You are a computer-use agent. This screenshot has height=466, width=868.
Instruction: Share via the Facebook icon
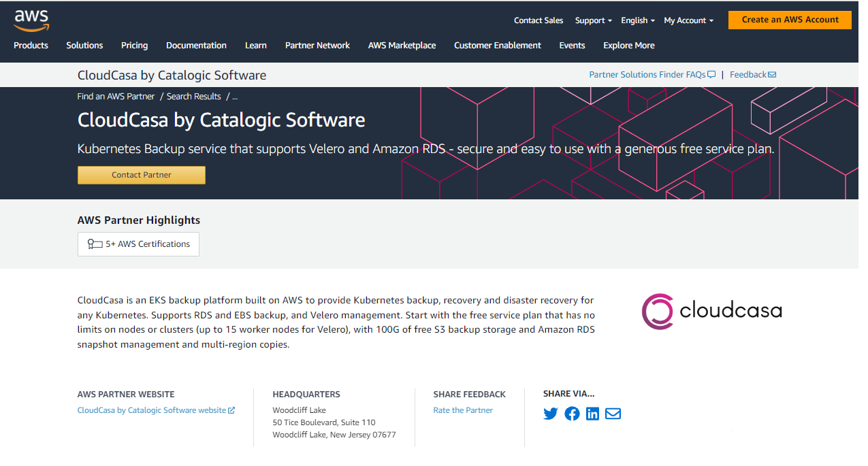(x=571, y=413)
